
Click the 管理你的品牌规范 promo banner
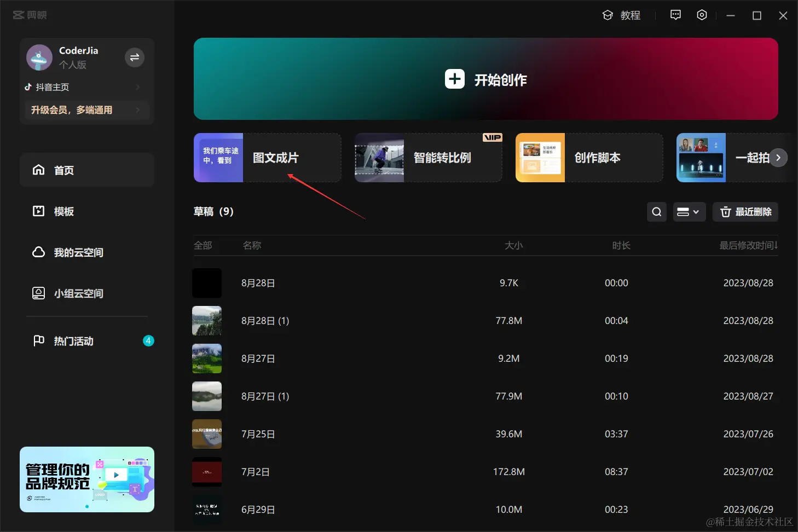click(x=87, y=479)
